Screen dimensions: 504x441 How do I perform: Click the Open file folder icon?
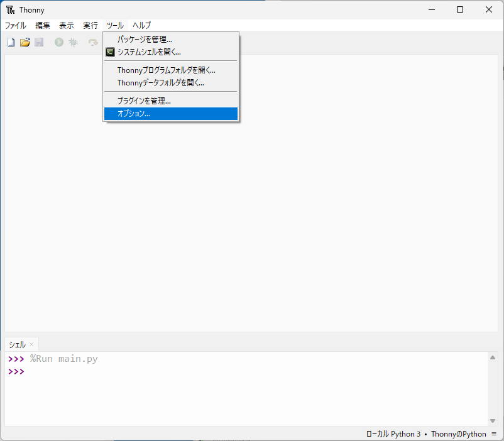pyautogui.click(x=25, y=42)
